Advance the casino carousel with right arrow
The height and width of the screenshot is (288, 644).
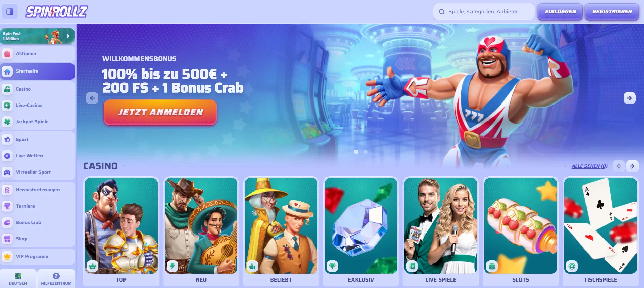(x=632, y=166)
